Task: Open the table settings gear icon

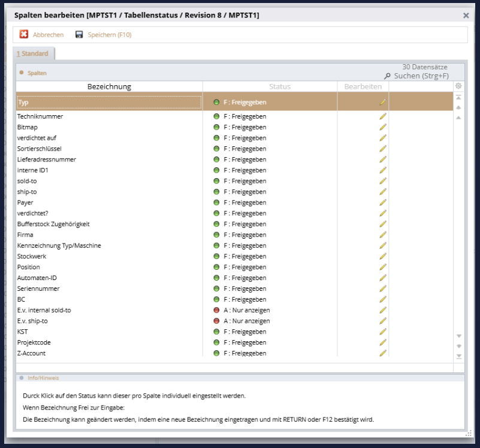Action: pos(458,86)
